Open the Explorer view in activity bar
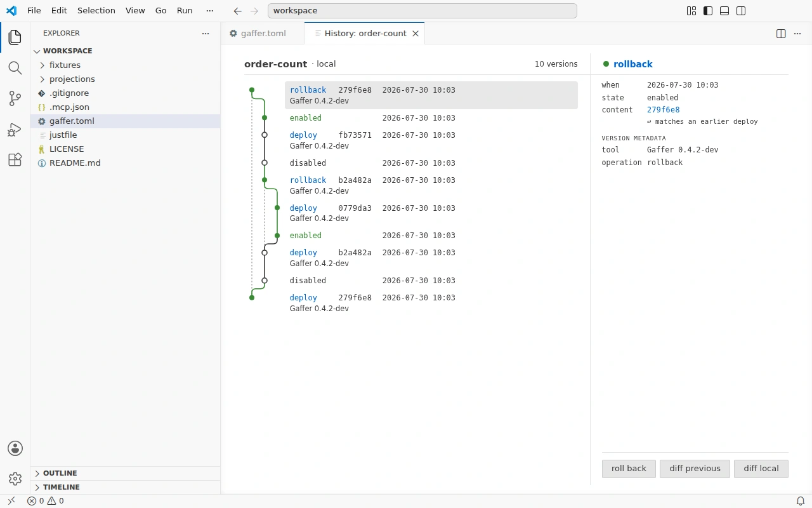 [x=15, y=37]
